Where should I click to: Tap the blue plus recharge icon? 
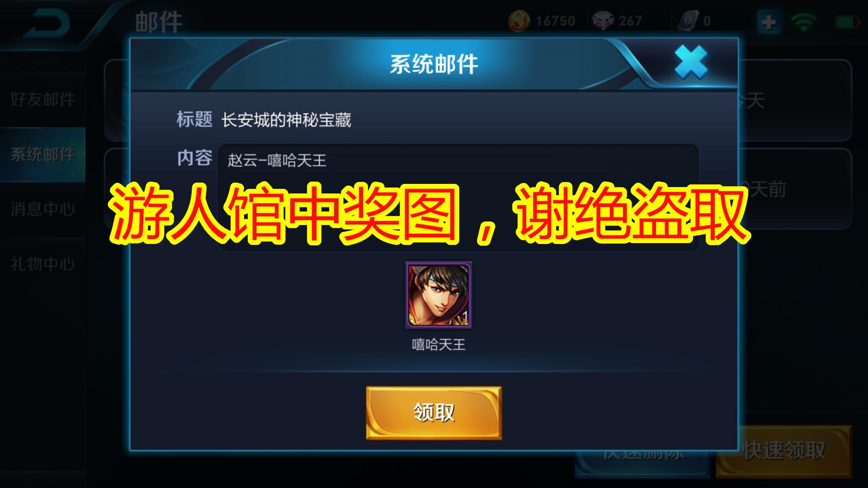pyautogui.click(x=769, y=22)
